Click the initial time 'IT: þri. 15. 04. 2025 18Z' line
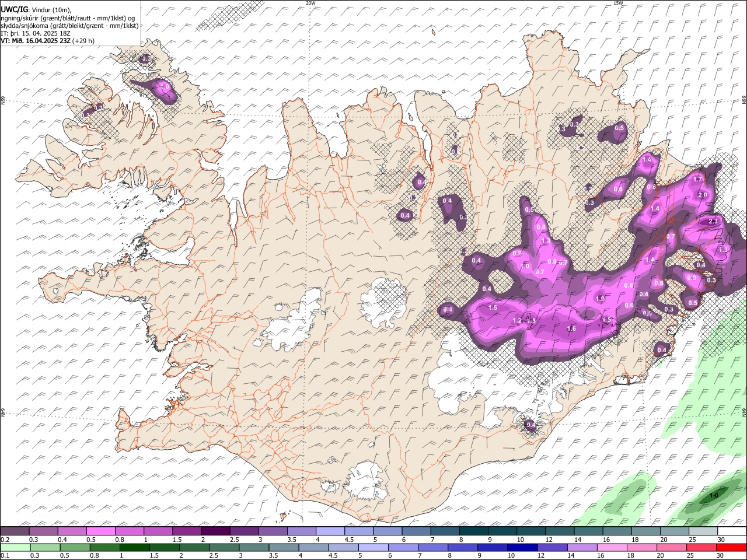The image size is (747, 560). click(x=36, y=33)
